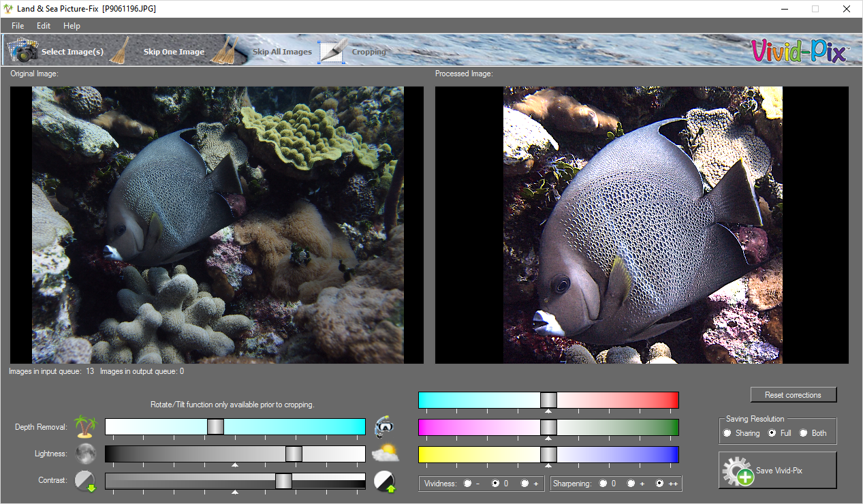Viewport: 863px width, 504px height.
Task: Click the increase contrast icon
Action: pyautogui.click(x=385, y=481)
